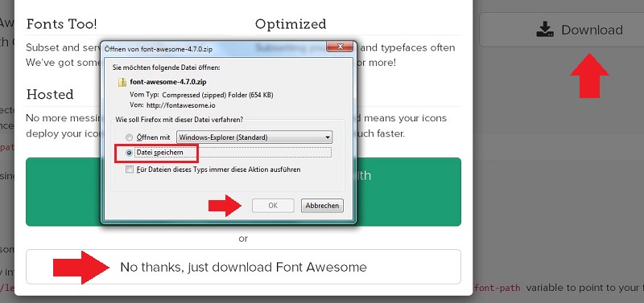Screen dimensions: 644x303
Task: Click the 'Hosted' heading
Action: tap(50, 95)
